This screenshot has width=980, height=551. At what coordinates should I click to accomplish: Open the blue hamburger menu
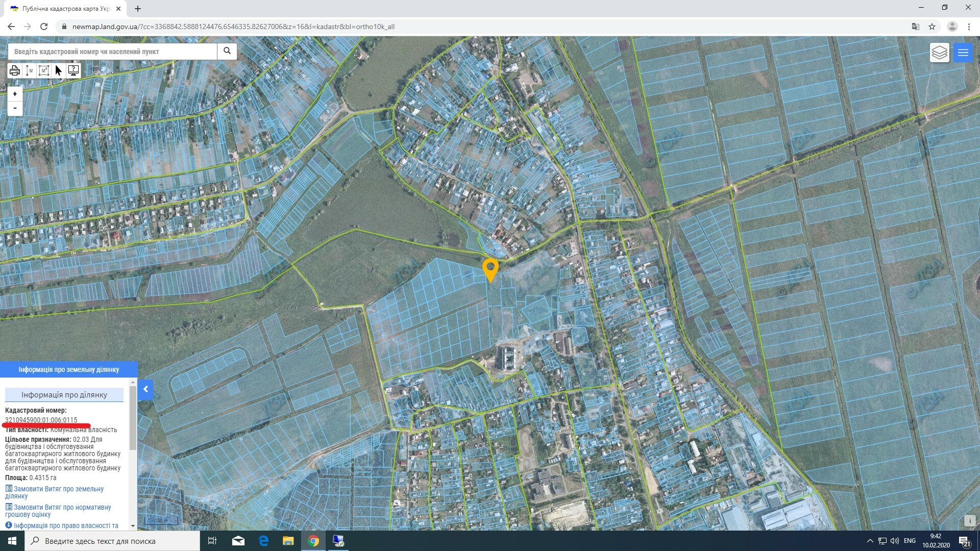[963, 53]
